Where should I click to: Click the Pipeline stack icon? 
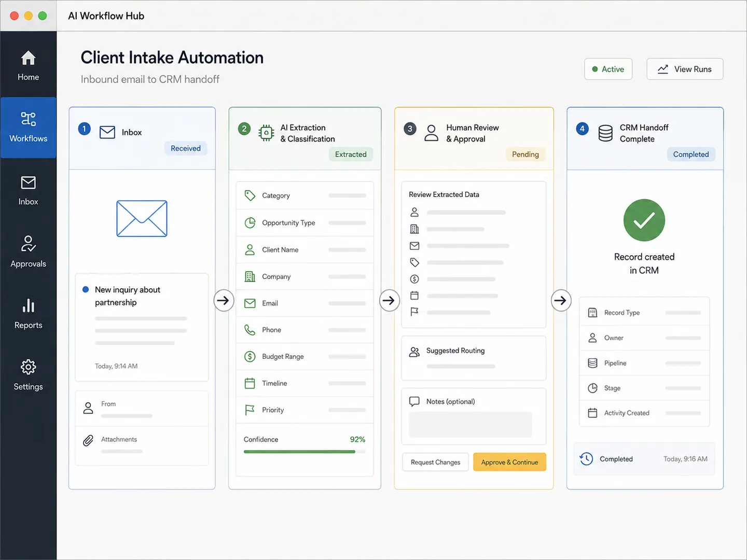click(592, 363)
